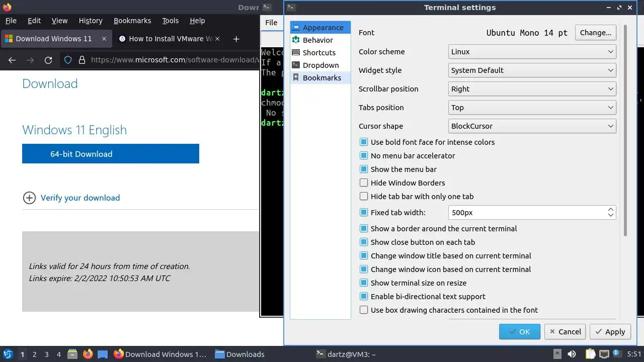Enable Hide Window Borders

pyautogui.click(x=364, y=183)
